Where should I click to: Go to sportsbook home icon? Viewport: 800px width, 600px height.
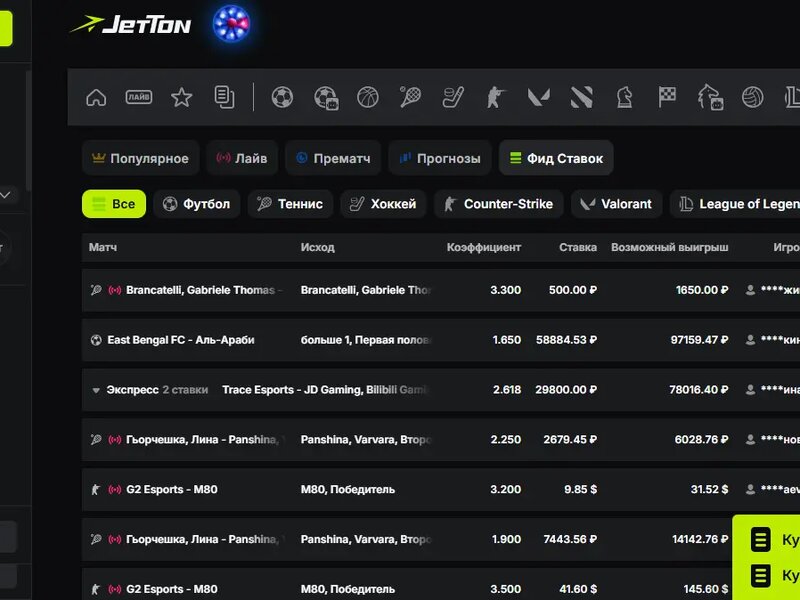click(96, 97)
